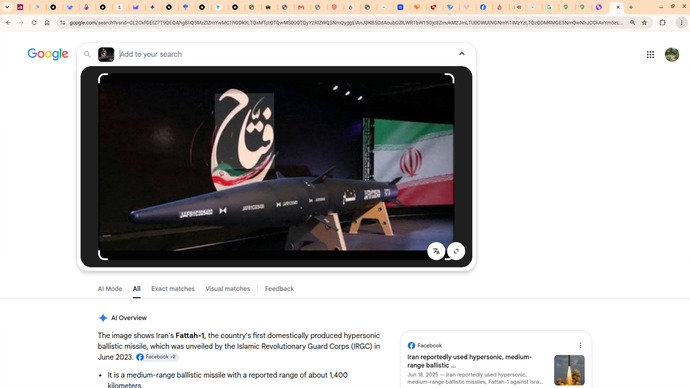Switch to the Google search tab favicon
Image resolution: width=690 pixels, height=388 pixels.
(549, 7)
